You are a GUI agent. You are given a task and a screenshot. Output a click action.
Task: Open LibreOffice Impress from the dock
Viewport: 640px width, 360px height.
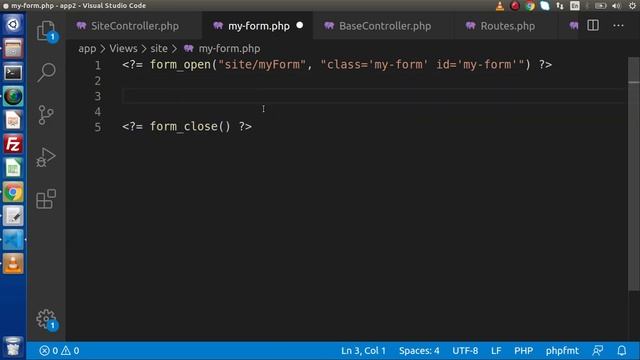tap(13, 120)
